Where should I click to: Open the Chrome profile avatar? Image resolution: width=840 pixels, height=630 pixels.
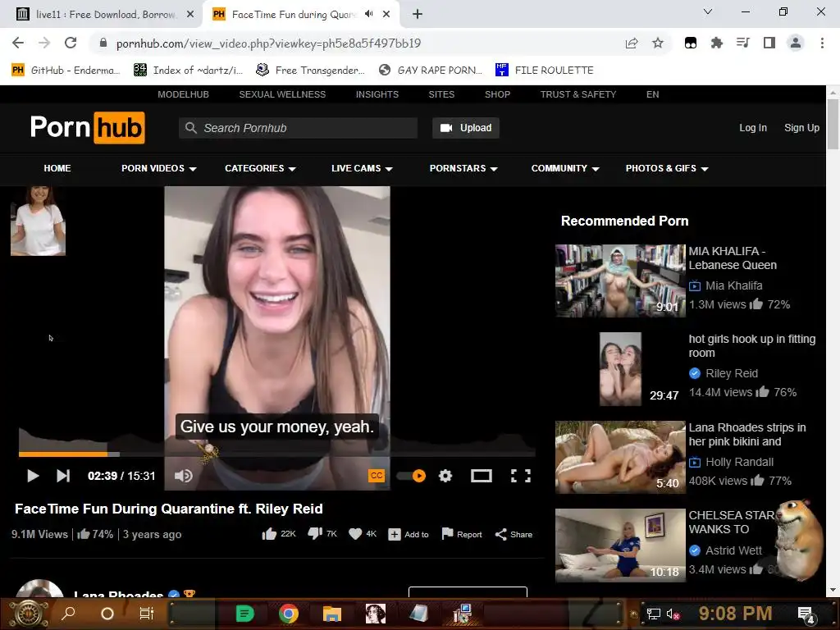796,43
